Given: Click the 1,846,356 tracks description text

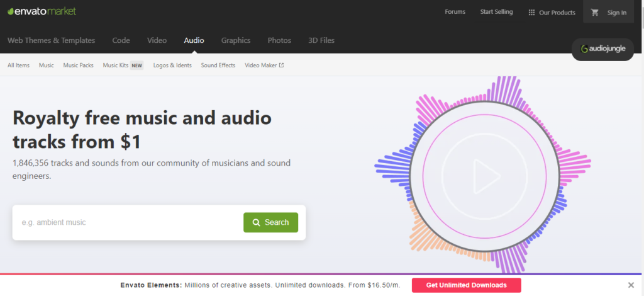Looking at the screenshot, I should (x=152, y=169).
